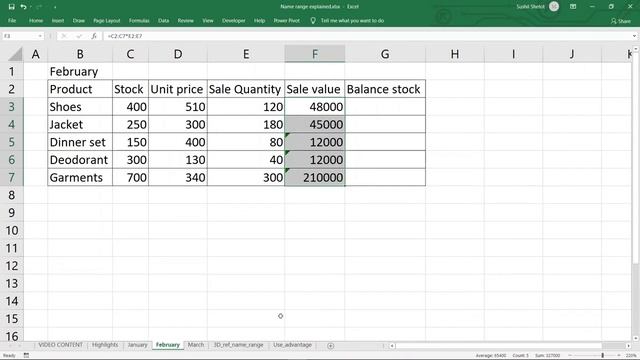The width and height of the screenshot is (640, 360).
Task: Click the vertical scrollbar down arrow
Action: coord(636,338)
